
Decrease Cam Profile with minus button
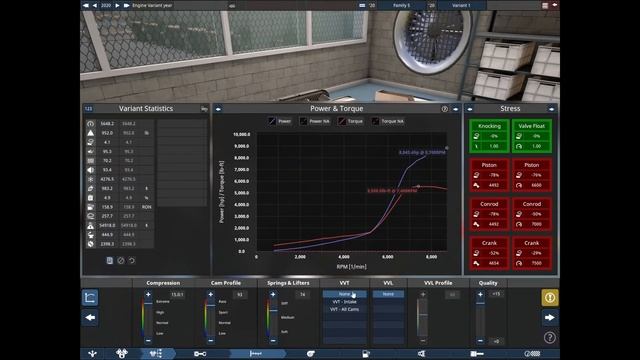[211, 340]
